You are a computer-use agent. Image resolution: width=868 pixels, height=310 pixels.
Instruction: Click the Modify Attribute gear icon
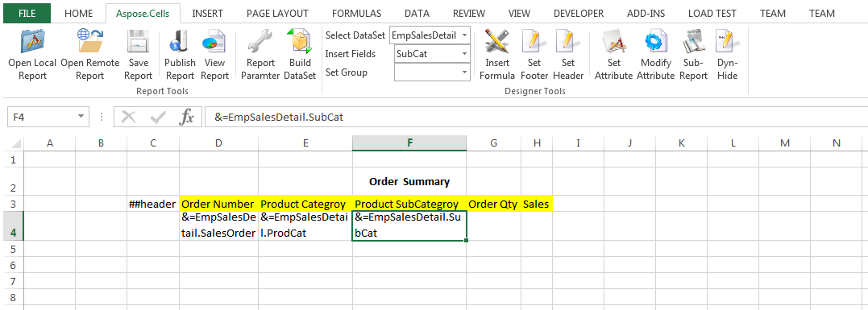pos(655,42)
